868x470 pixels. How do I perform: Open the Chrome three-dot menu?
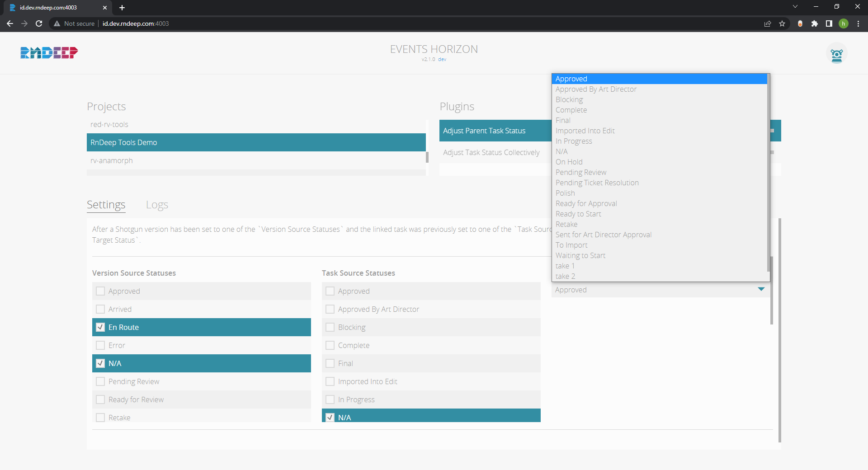858,23
